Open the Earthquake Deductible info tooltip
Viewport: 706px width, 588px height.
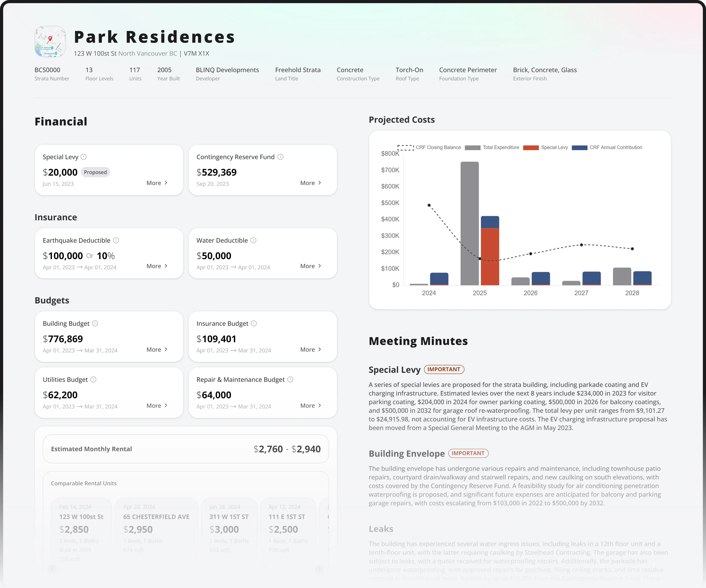click(116, 240)
